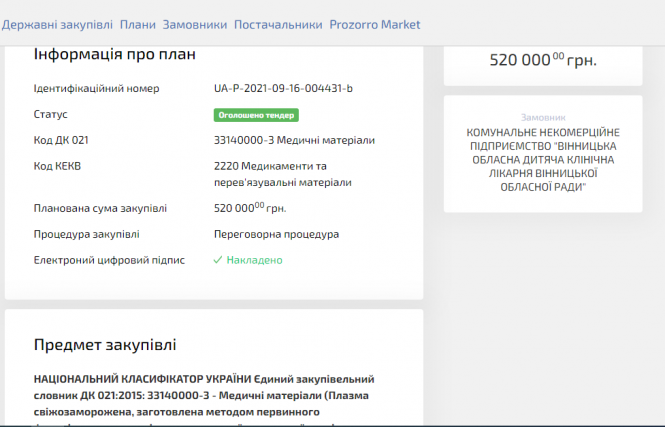Select the 33140000-3 Медичні матеріали value
This screenshot has width=665, height=427.
pyautogui.click(x=294, y=140)
